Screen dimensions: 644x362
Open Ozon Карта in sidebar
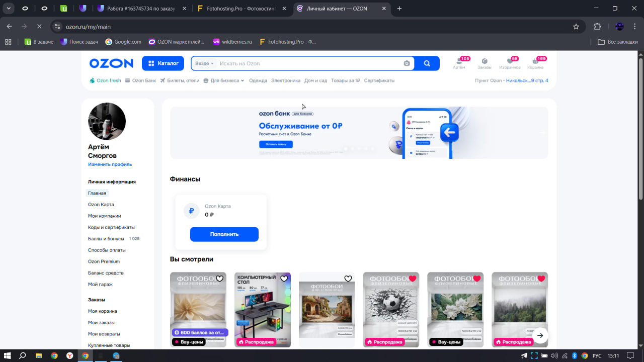(101, 205)
